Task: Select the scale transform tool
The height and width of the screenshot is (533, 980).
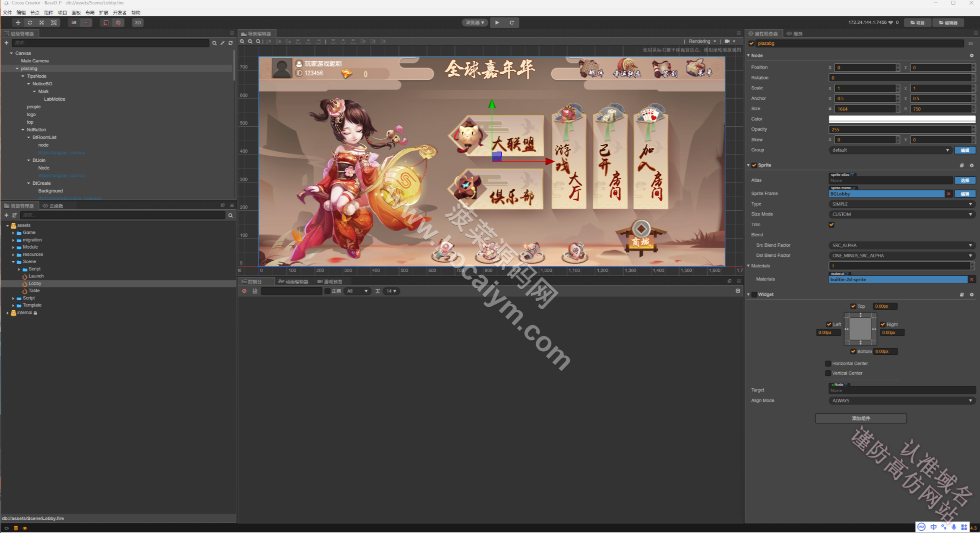Action: tap(42, 23)
